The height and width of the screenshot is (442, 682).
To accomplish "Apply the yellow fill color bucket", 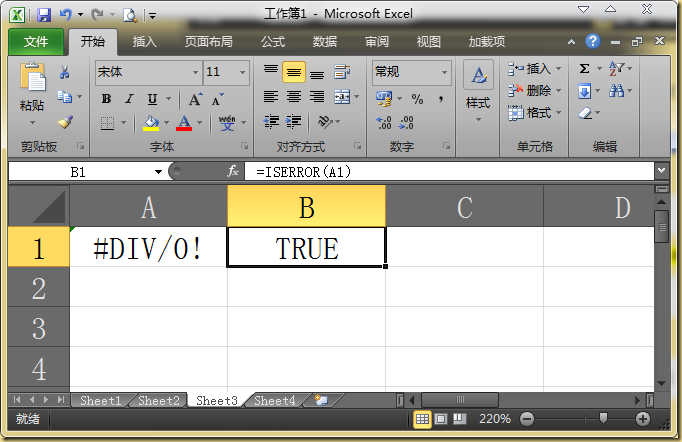I will tap(151, 123).
